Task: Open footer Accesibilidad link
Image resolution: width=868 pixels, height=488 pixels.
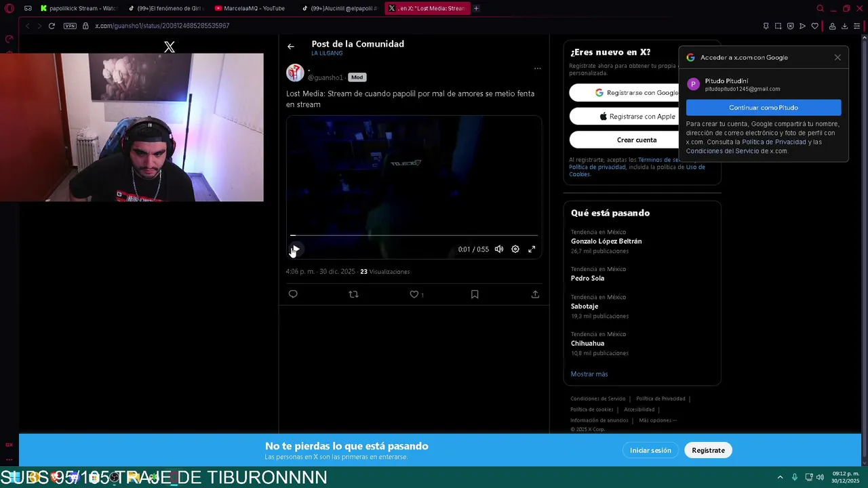Action: pos(639,409)
